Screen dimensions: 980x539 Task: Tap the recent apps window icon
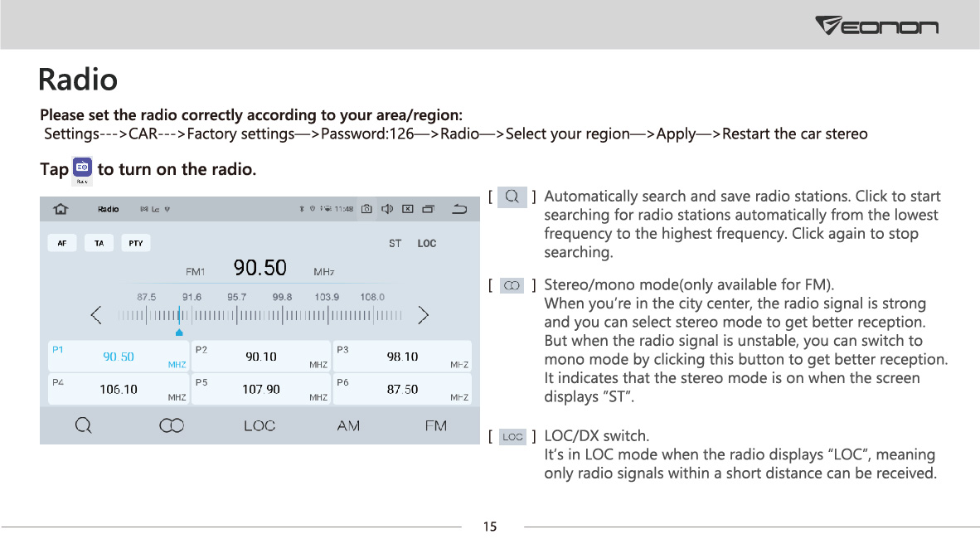click(428, 209)
